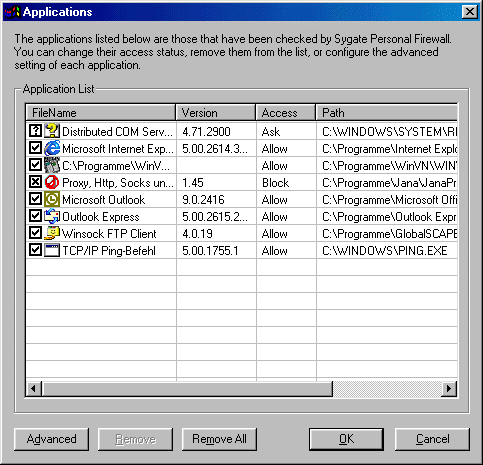Toggle the blocked Proxy, Http, Socks checkbox
This screenshot has width=483, height=465.
click(35, 182)
